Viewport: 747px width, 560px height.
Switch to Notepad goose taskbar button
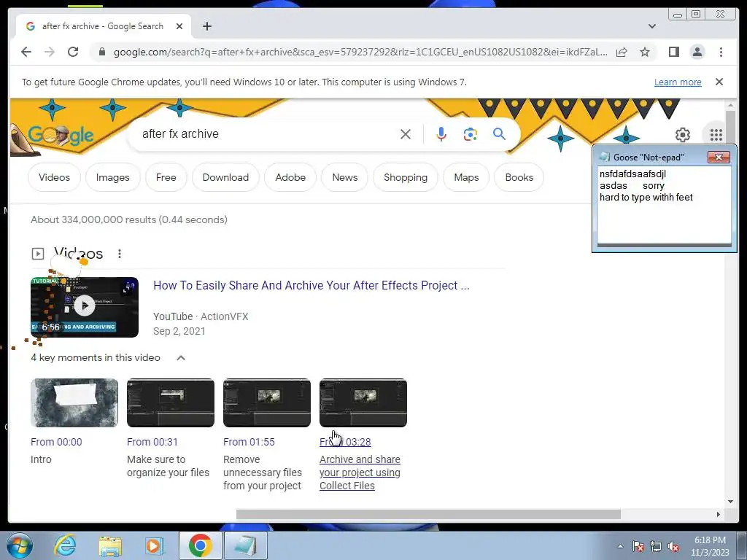[245, 545]
